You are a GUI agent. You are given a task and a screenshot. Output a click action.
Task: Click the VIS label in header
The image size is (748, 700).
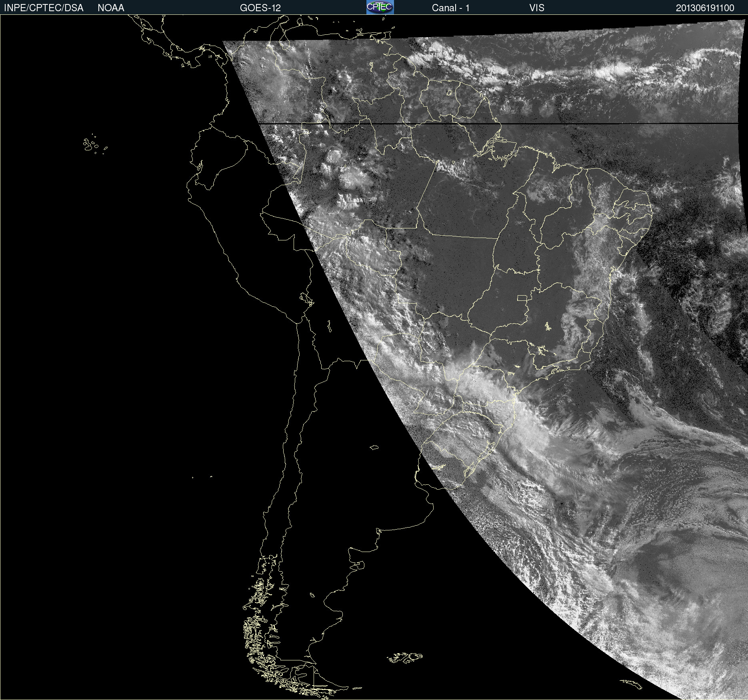537,8
